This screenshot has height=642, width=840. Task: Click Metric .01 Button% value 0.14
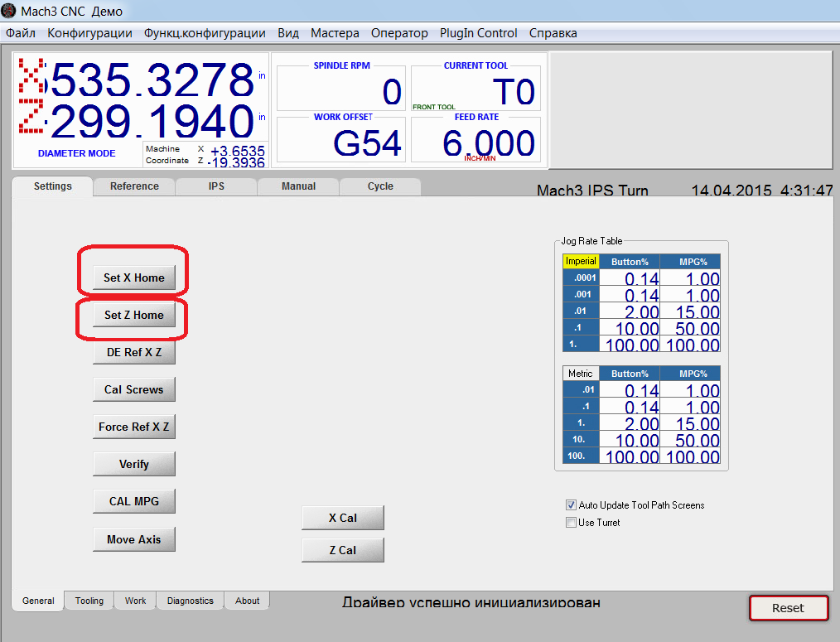[x=630, y=389]
